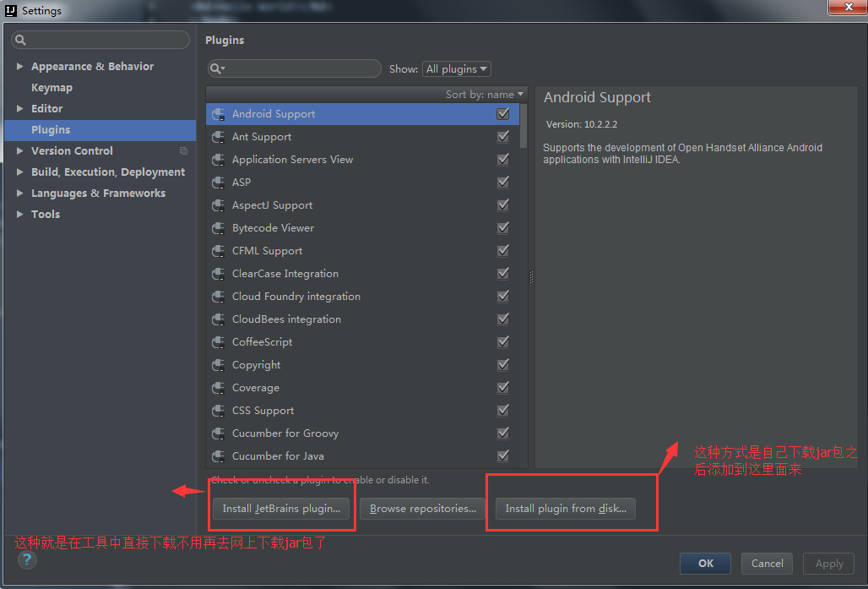Click the ASP plugin icon
868x589 pixels.
coord(218,183)
